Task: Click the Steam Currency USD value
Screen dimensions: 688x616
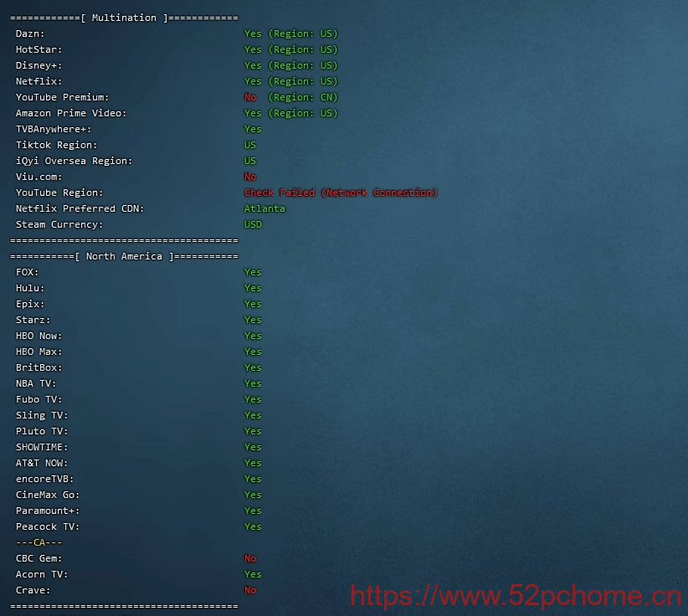Action: 253,224
